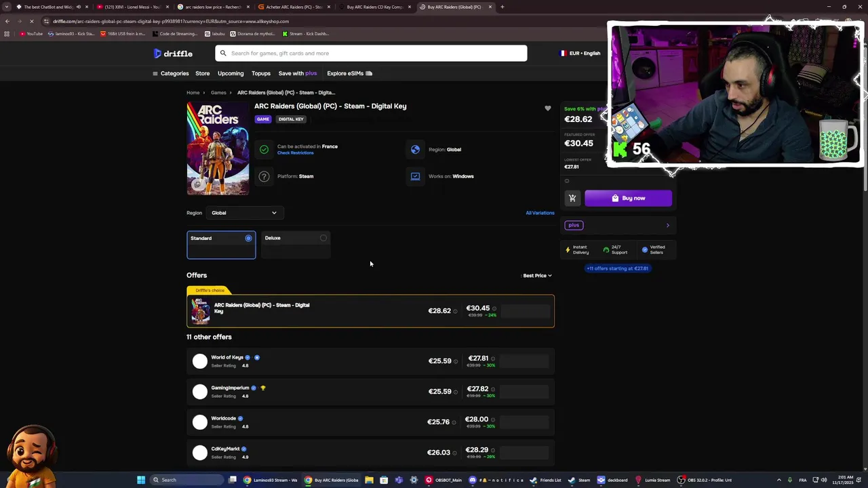The width and height of the screenshot is (868, 488).
Task: Select the Standard edition option
Action: click(x=221, y=245)
